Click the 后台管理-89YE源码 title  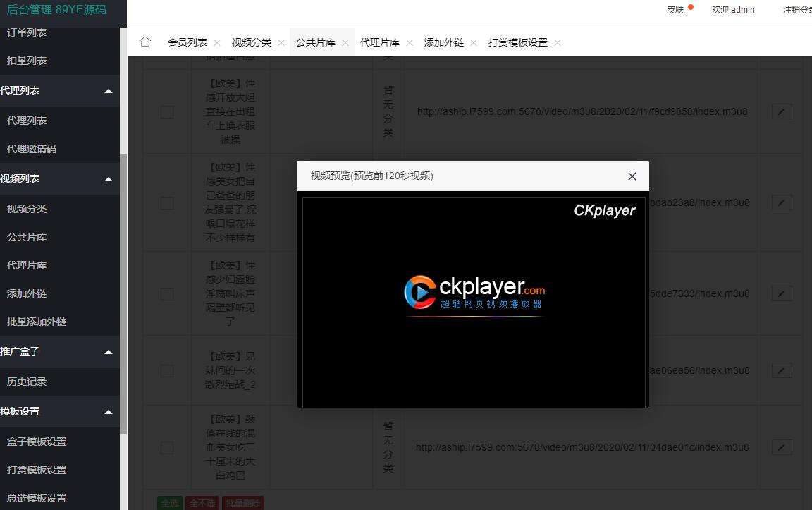56,9
